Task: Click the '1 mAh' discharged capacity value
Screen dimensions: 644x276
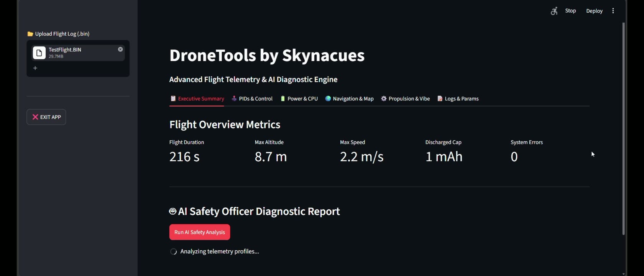Action: click(444, 156)
